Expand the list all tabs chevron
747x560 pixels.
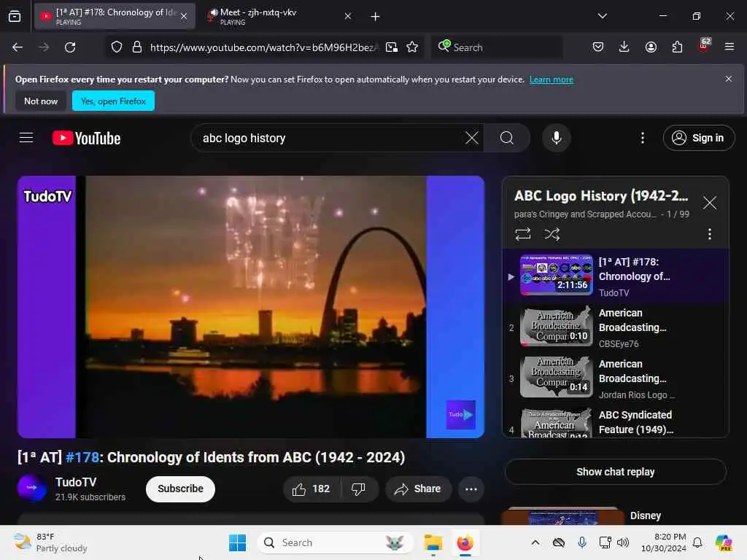(x=602, y=16)
